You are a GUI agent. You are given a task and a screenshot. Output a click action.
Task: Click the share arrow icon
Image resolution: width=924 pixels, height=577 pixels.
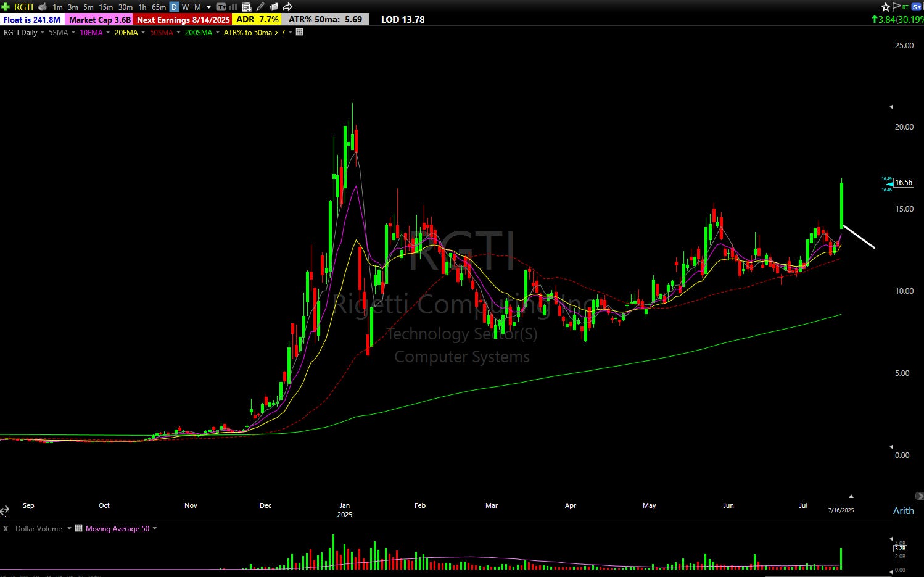pos(287,7)
